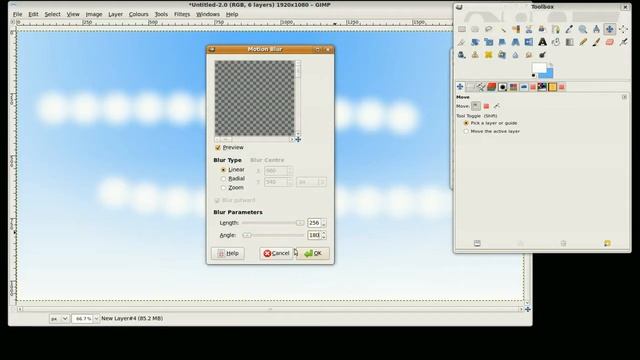
Task: Select the Alignment tool
Action: pyautogui.click(x=623, y=29)
